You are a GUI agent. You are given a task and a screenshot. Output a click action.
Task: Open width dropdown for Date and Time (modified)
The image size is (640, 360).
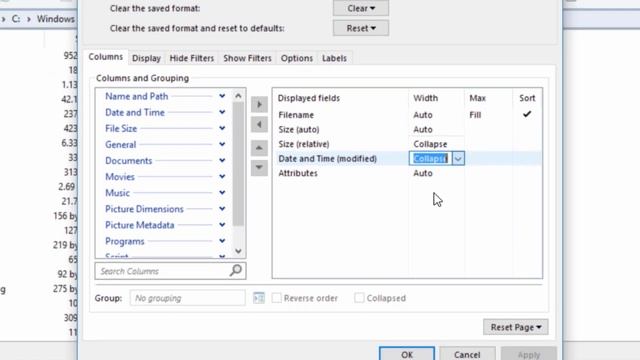point(458,158)
